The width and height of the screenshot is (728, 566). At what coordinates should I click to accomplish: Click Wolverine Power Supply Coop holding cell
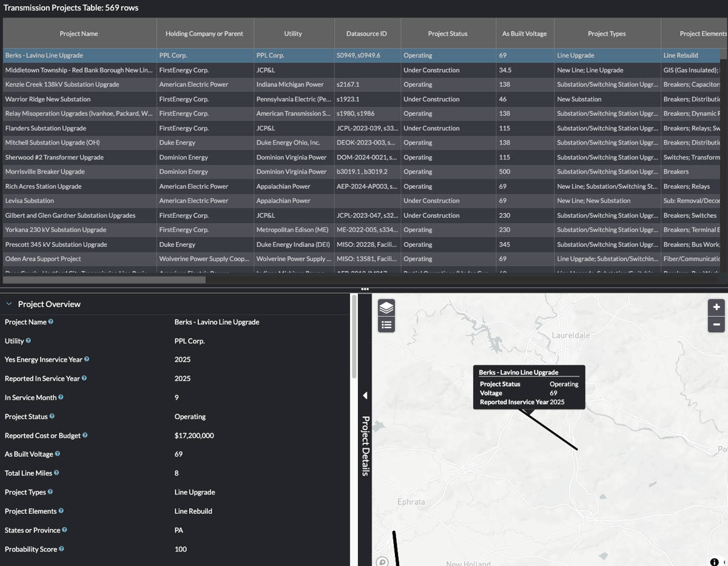coord(205,258)
